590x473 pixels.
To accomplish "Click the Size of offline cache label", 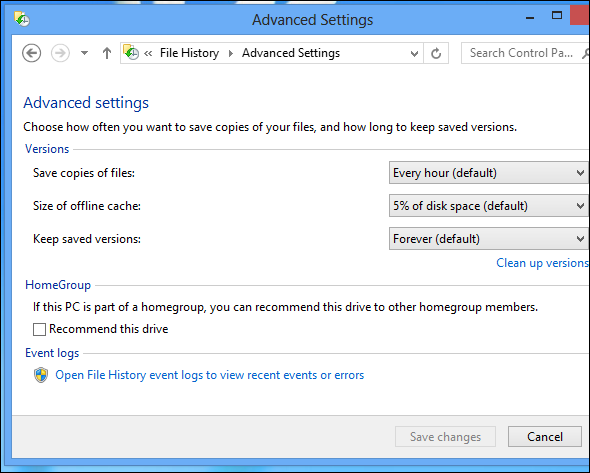I will pos(87,206).
